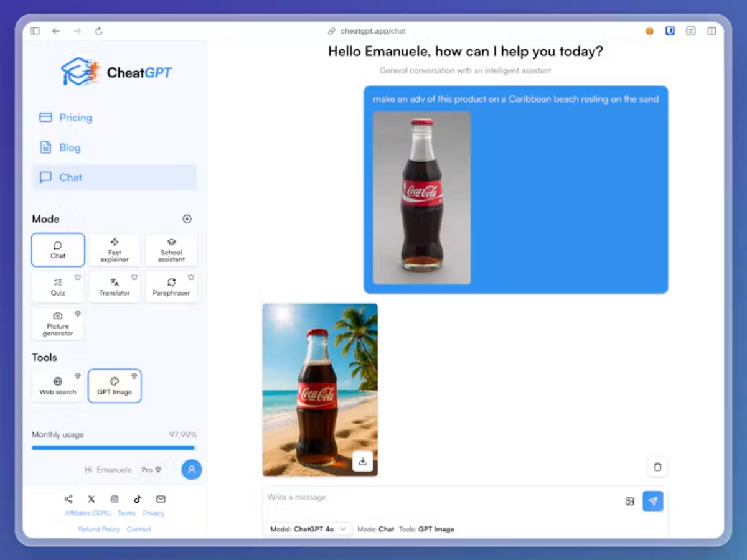
Task: Select the Translator mode
Action: [115, 287]
